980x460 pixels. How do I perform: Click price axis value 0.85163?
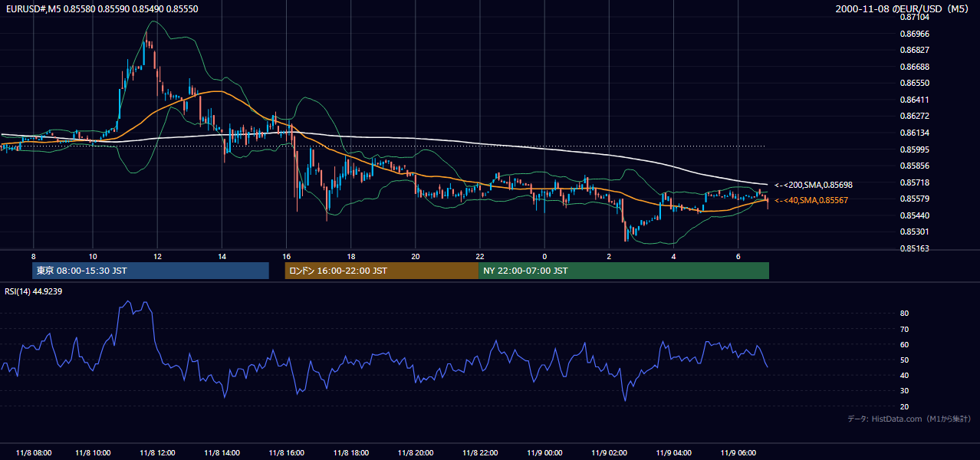tap(914, 248)
